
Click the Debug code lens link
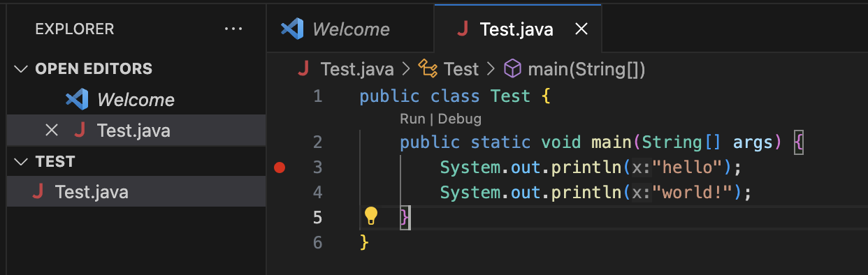click(x=460, y=119)
